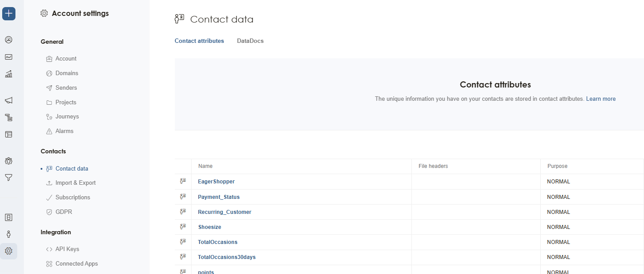
Task: Click the gear settings icon in sidebar
Action: tap(9, 251)
